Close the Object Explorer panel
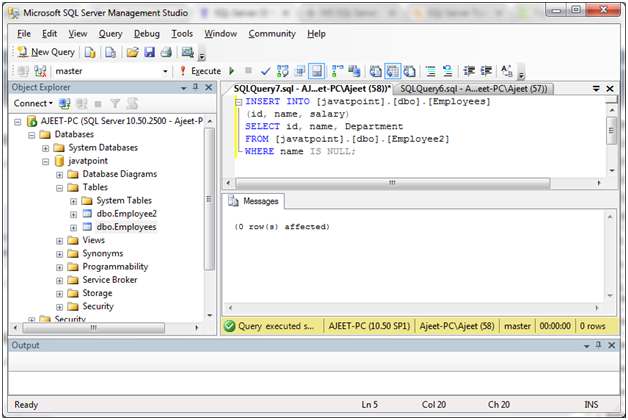The width and height of the screenshot is (628, 420). (x=209, y=87)
